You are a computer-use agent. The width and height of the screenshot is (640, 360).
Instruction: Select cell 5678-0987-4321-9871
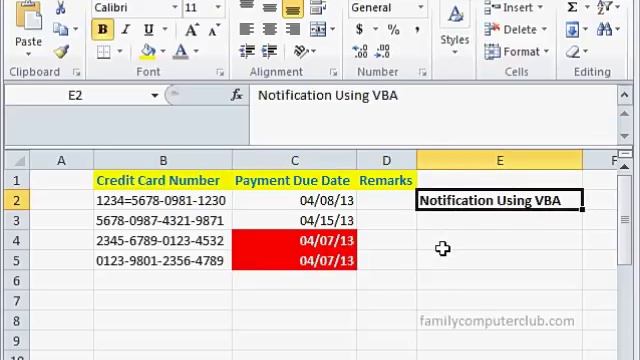[163, 220]
